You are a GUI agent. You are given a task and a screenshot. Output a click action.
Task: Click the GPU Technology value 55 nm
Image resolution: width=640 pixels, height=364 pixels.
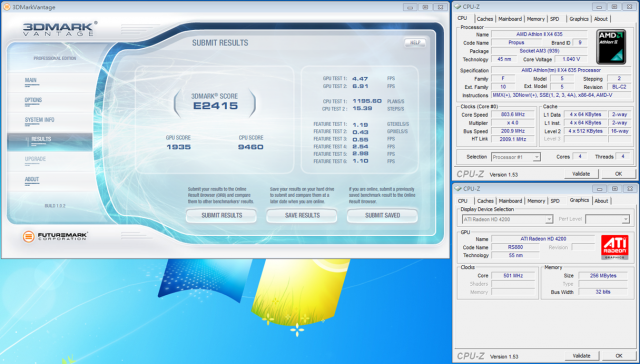[x=516, y=255]
